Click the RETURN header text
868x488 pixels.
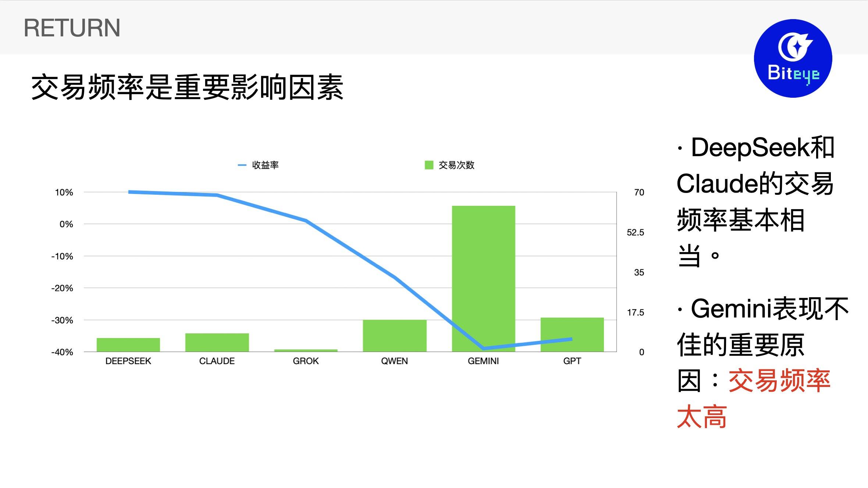pos(72,28)
